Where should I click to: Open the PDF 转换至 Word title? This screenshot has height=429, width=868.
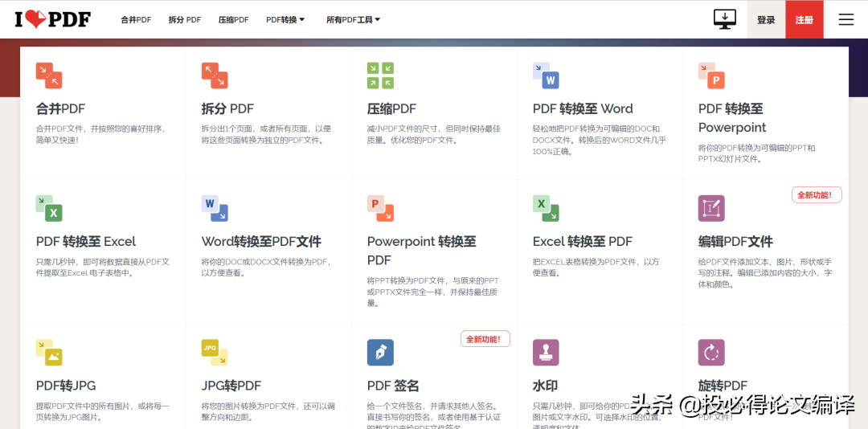click(x=583, y=108)
